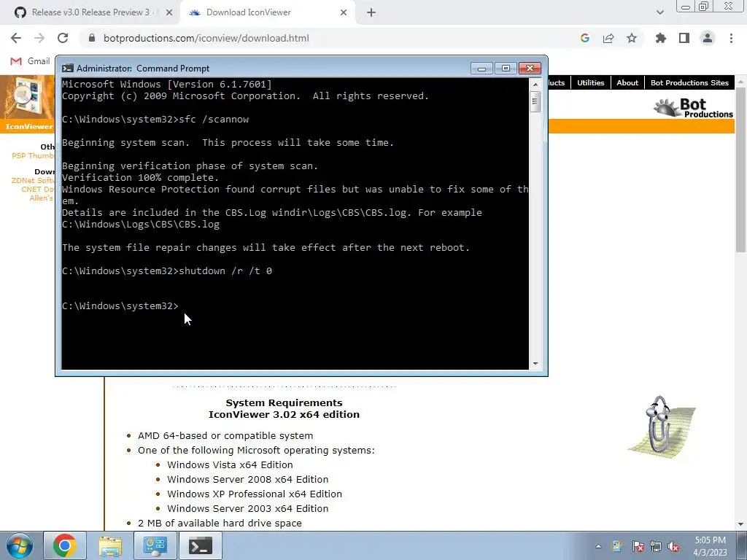Image resolution: width=747 pixels, height=560 pixels.
Task: Go back to the previous page in Chrome
Action: tap(16, 38)
